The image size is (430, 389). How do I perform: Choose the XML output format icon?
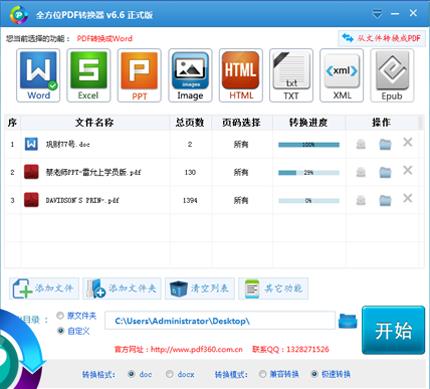coord(342,75)
